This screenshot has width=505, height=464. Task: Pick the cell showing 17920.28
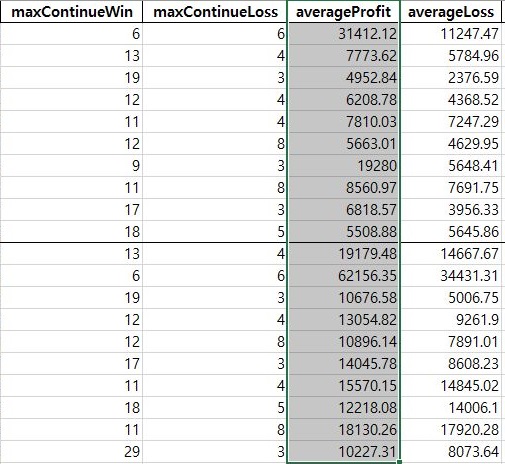[451, 430]
